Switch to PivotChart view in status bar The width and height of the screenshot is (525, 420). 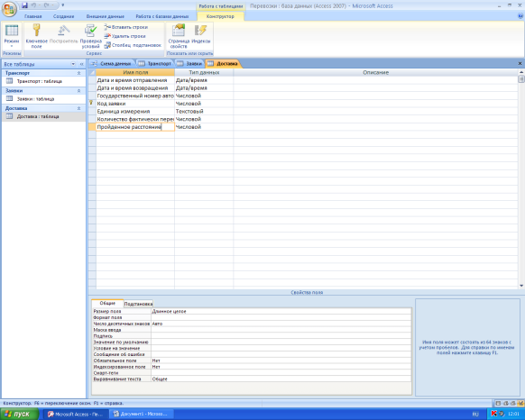(513, 403)
